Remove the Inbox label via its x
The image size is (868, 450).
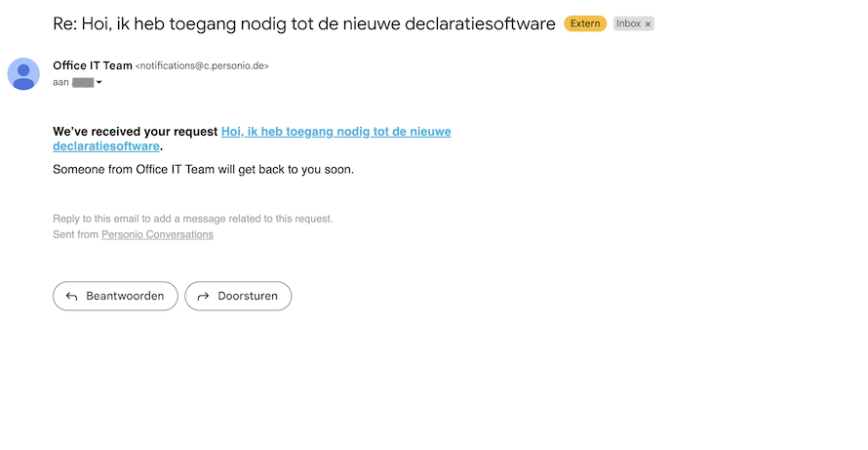[648, 24]
